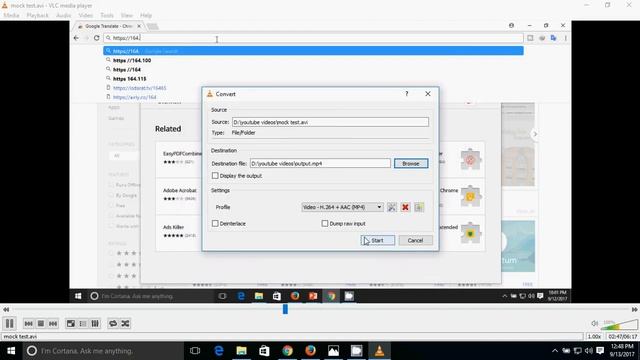The image size is (640, 360).
Task: Click the right chevron on Chrome store carousel
Action: (x=535, y=134)
